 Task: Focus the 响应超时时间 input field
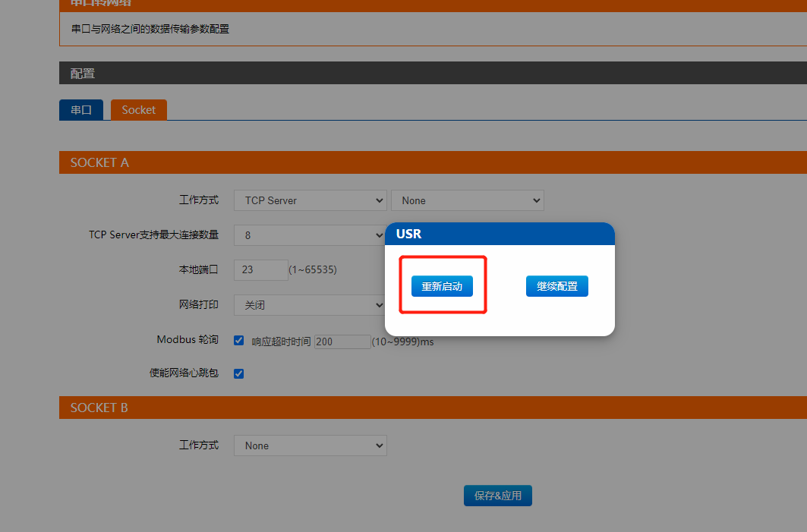(342, 342)
